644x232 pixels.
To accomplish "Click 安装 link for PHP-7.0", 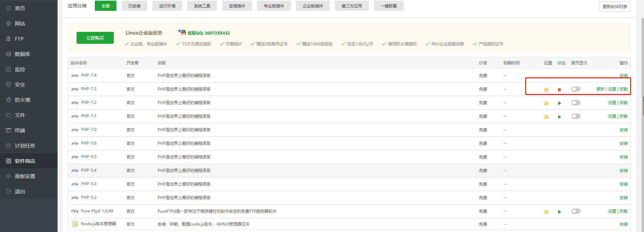I will tap(624, 130).
